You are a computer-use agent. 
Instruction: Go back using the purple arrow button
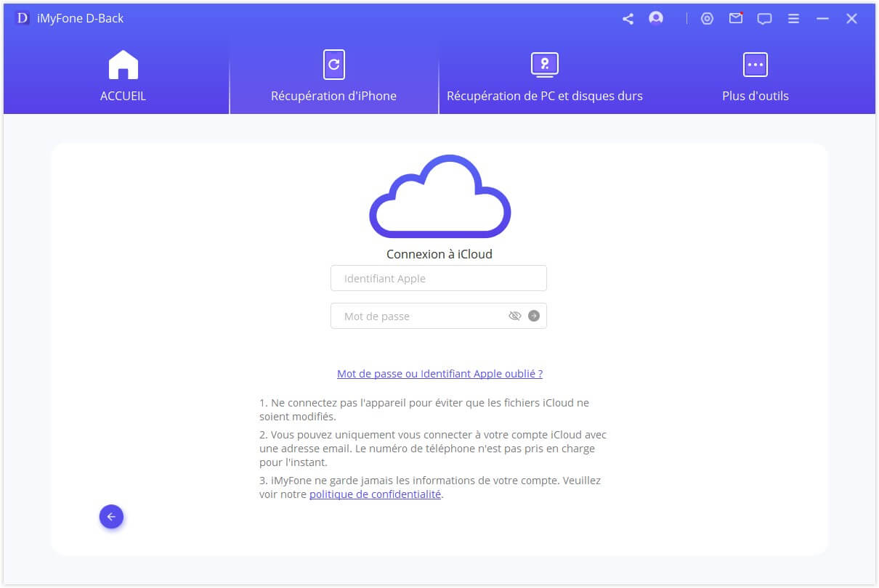click(x=111, y=516)
